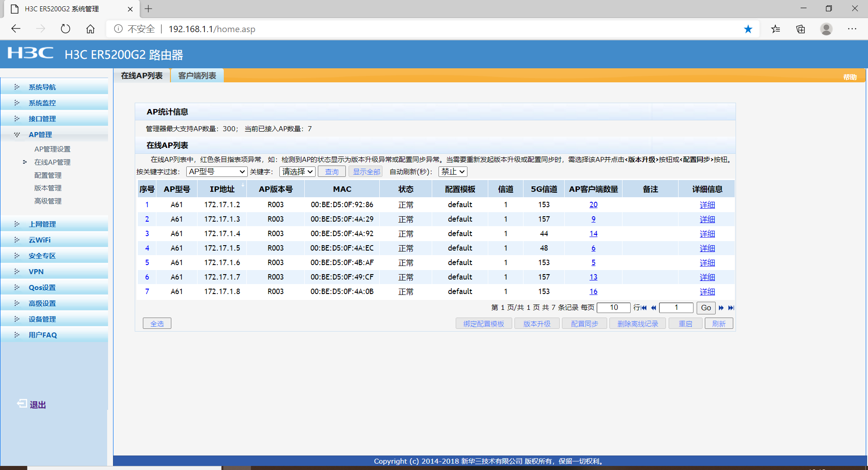Expand the 系统监控 sidebar menu
This screenshot has width=868, height=470.
pos(42,103)
